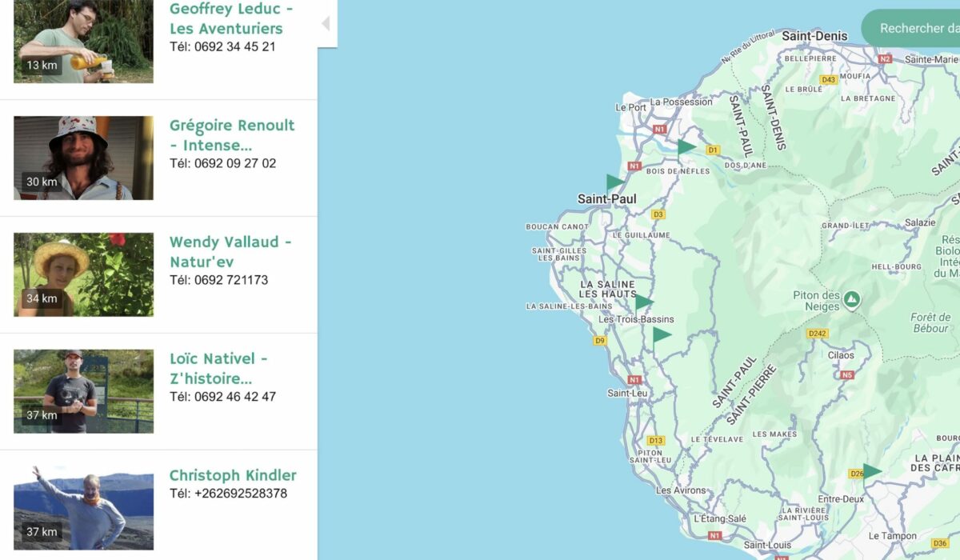This screenshot has height=560, width=960.
Task: Select the flag marker near La Plaine des Cafres
Action: [870, 472]
